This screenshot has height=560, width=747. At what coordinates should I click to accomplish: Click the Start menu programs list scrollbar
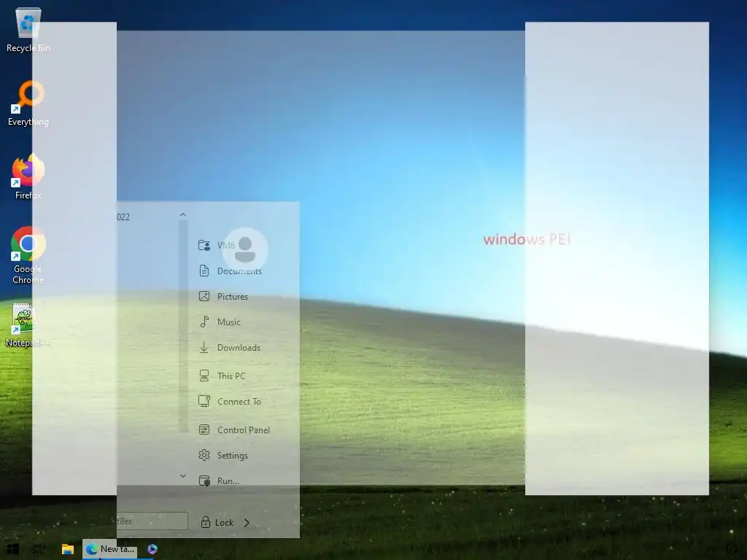[183, 327]
